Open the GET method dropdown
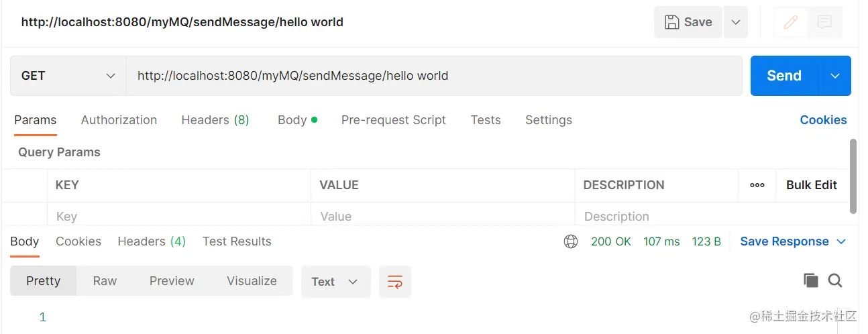The width and height of the screenshot is (868, 334). click(68, 76)
